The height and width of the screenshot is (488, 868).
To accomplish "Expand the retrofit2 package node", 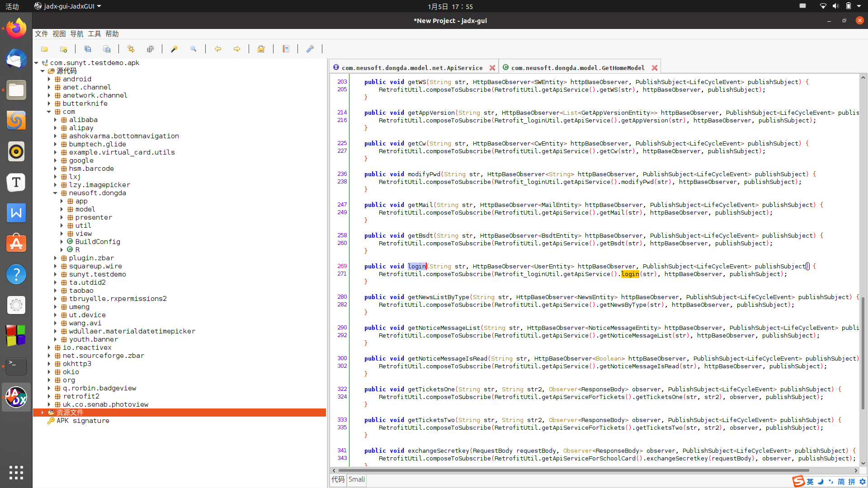I will [49, 396].
